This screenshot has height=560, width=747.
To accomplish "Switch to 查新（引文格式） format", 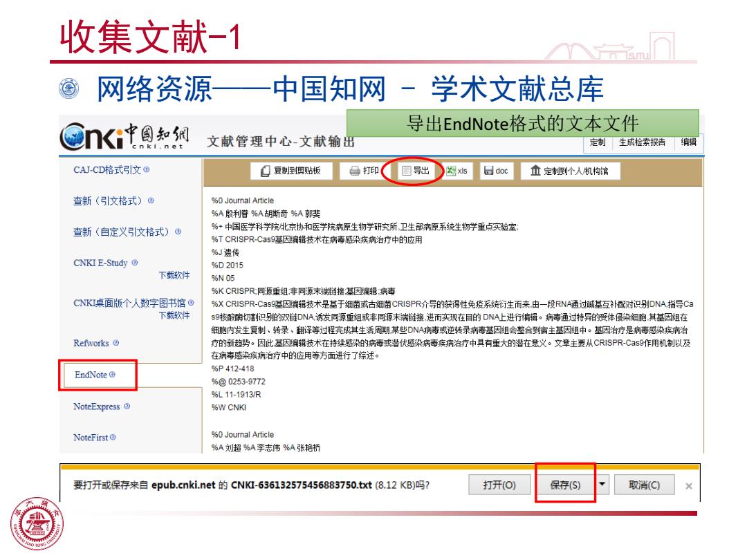I will point(108,200).
